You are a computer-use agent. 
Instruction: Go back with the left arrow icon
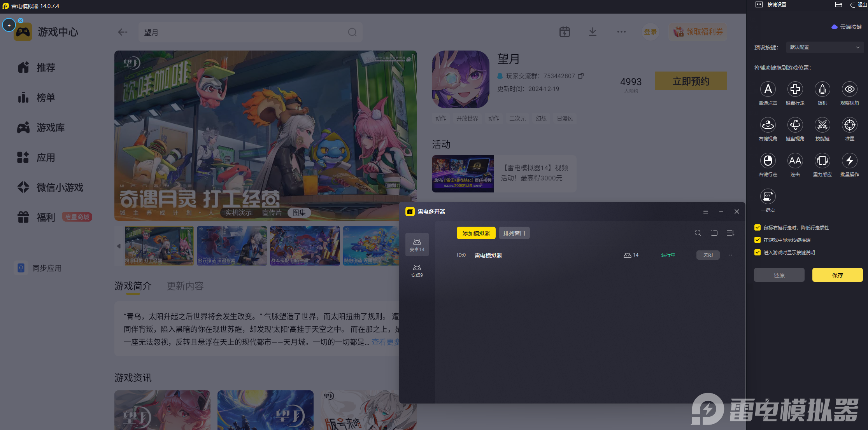[123, 32]
